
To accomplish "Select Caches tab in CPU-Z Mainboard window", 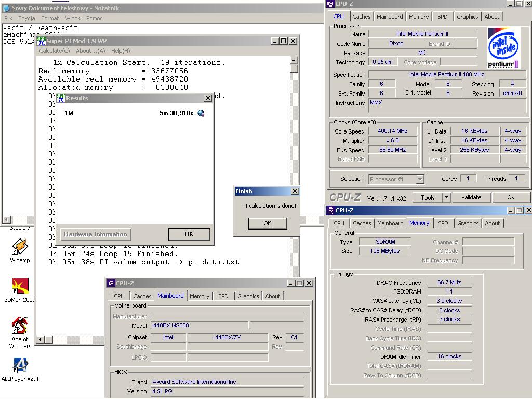I will click(x=142, y=296).
